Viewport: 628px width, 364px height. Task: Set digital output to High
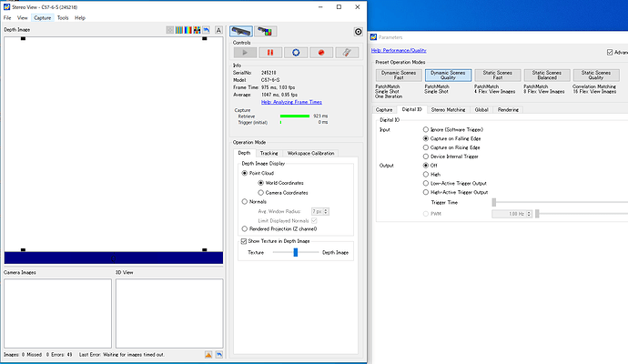426,175
